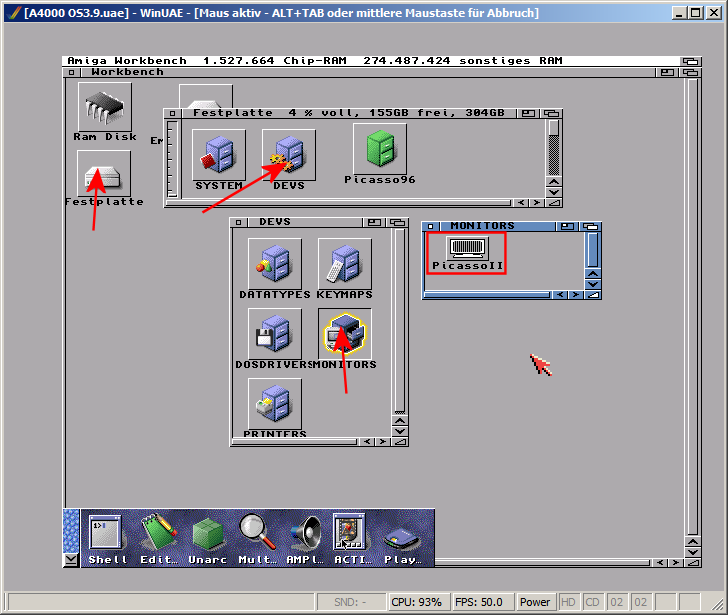Viewport: 728px width, 615px height.
Task: Click the size gadget of the MONITORS window
Action: coord(593,294)
